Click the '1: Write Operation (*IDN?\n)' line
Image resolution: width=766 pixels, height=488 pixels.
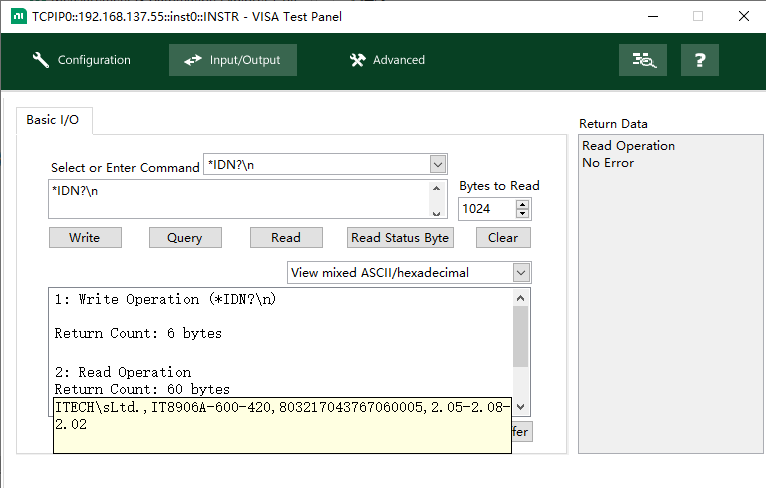165,299
